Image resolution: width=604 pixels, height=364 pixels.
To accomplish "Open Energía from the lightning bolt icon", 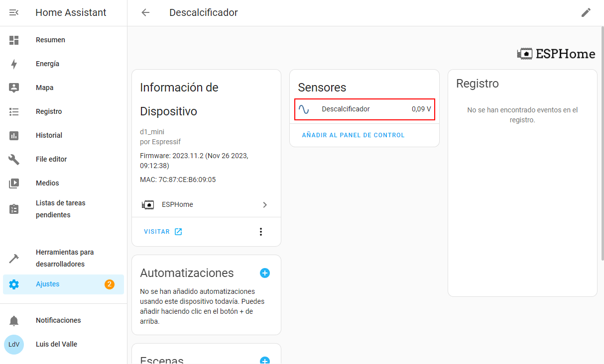I will (x=14, y=64).
